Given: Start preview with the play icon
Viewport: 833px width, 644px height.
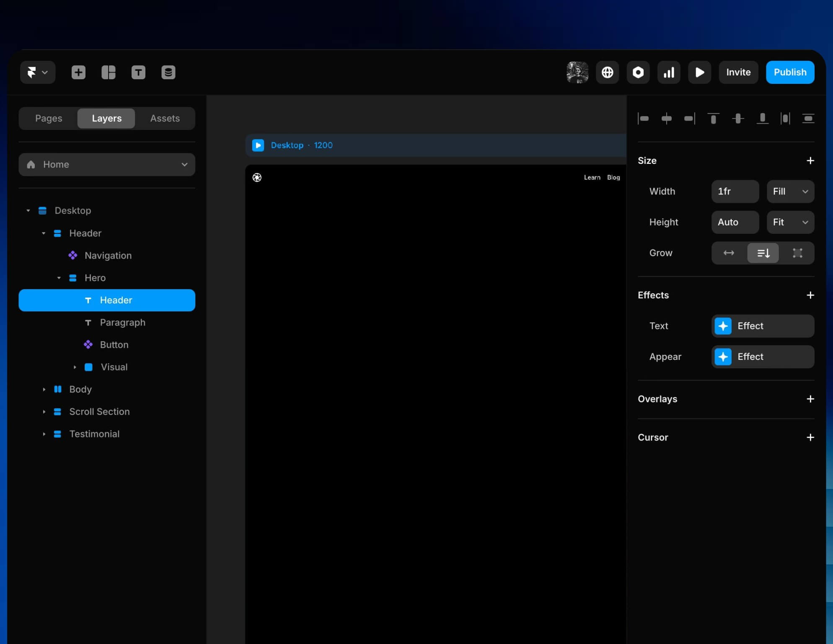Looking at the screenshot, I should pyautogui.click(x=699, y=72).
